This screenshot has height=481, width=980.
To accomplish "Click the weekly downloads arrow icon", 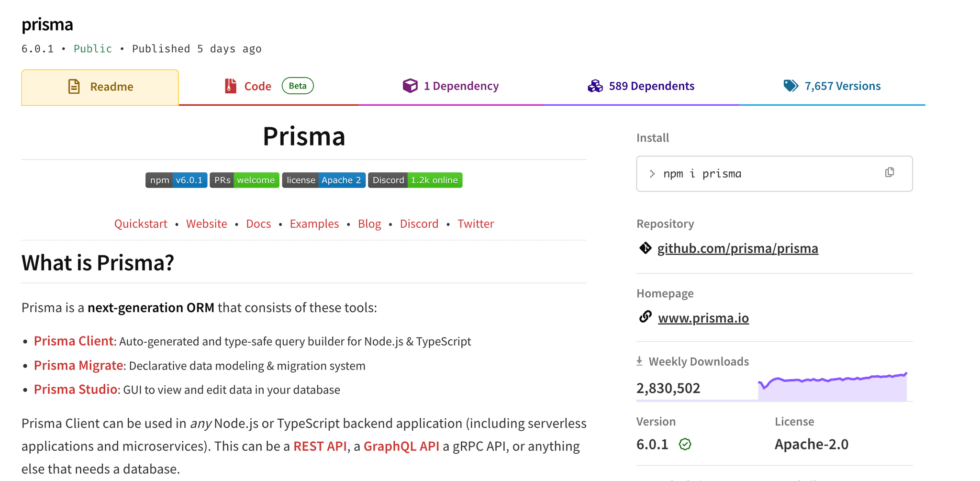I will pos(639,361).
